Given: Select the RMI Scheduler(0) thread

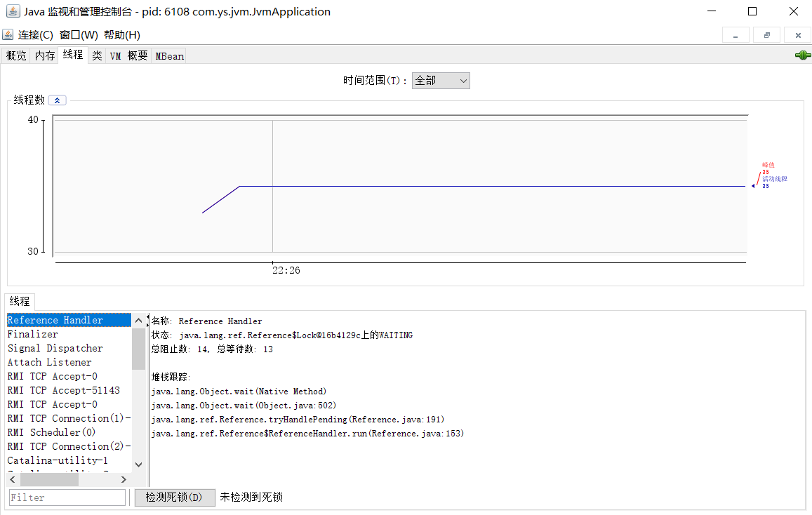Looking at the screenshot, I should point(69,432).
